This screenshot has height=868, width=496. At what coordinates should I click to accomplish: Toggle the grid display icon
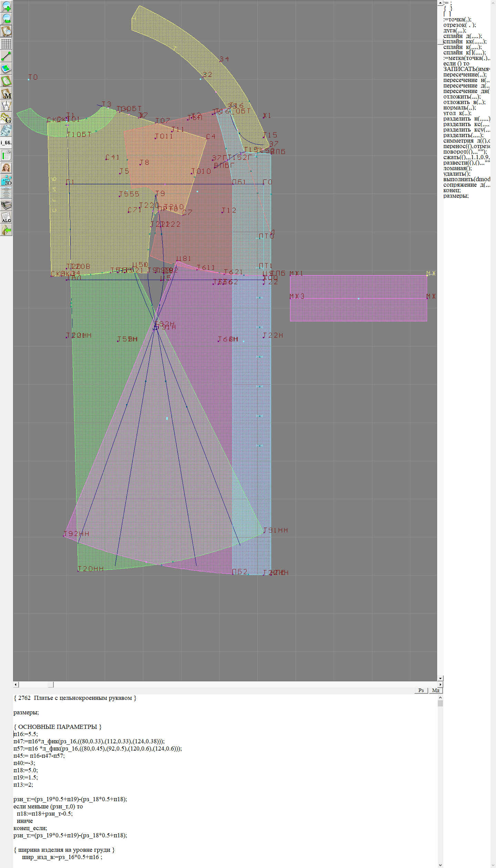[6, 44]
